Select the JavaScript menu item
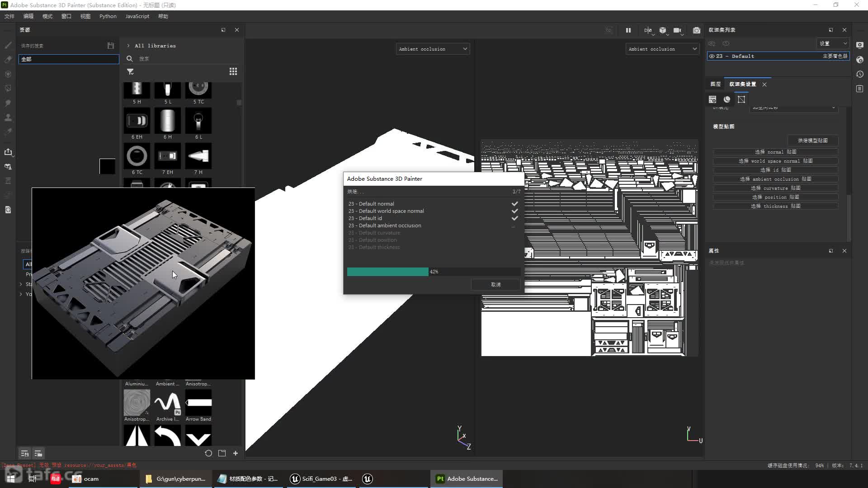The height and width of the screenshot is (488, 868). point(137,16)
